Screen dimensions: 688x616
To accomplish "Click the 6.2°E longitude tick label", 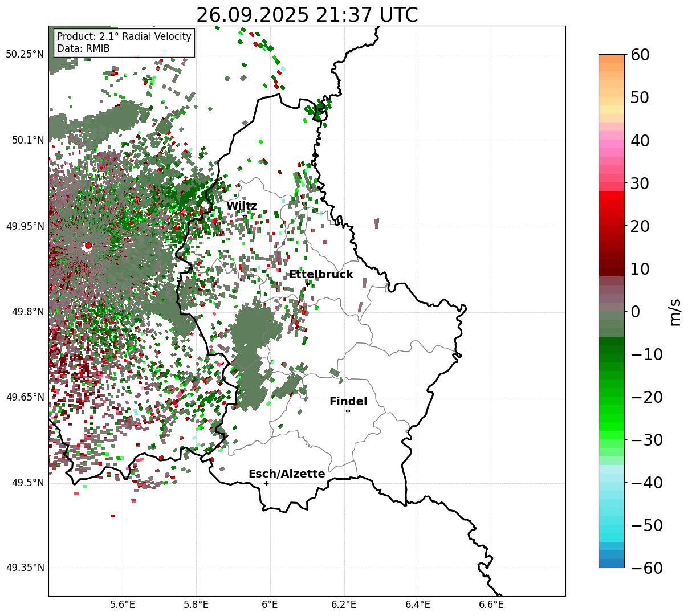I will [x=344, y=605].
